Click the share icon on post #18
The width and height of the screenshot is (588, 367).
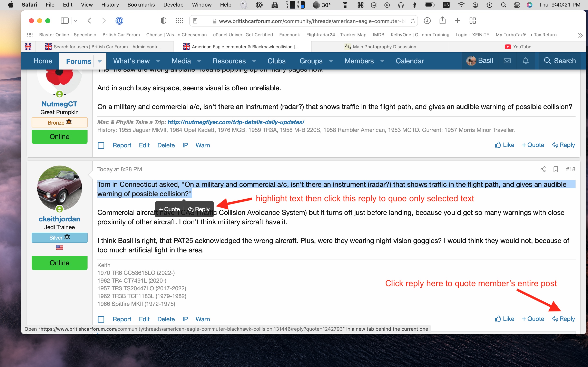pos(543,169)
